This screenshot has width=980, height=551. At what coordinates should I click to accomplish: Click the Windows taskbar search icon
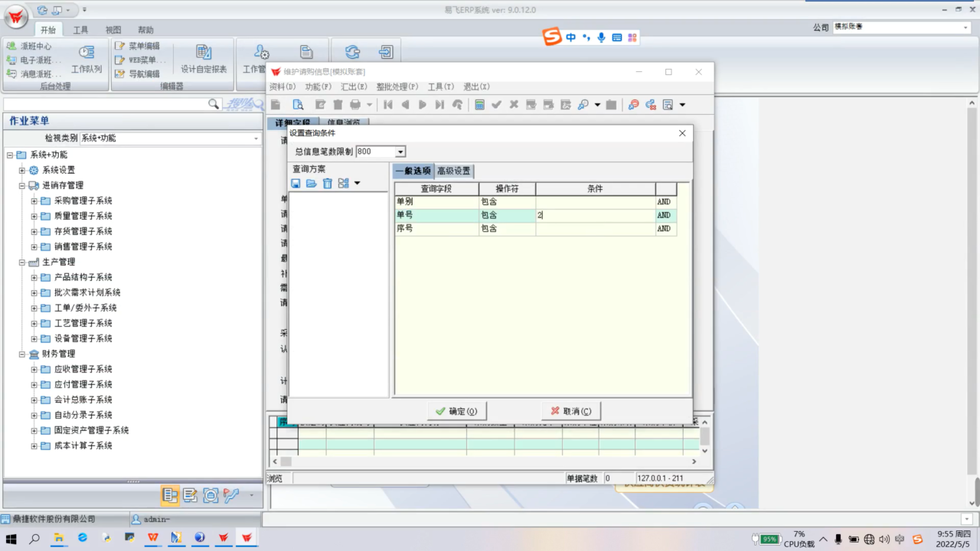click(x=34, y=538)
